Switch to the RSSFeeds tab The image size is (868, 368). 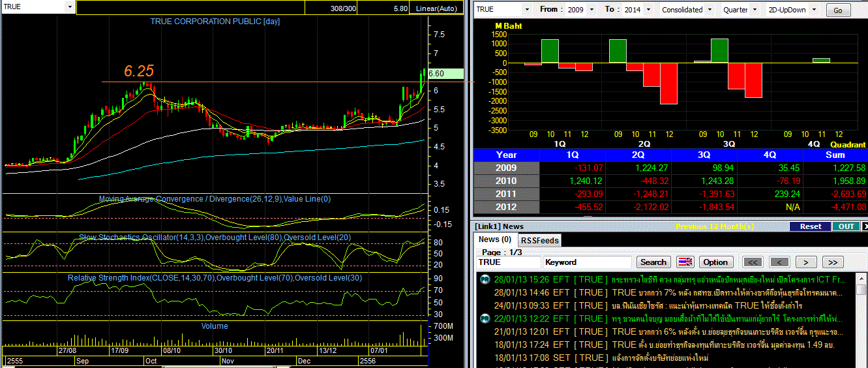539,240
